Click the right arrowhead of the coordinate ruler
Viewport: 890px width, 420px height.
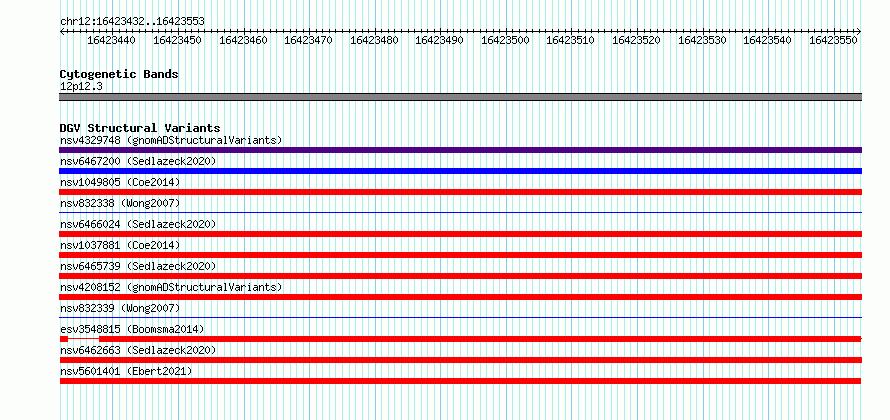coord(859,31)
